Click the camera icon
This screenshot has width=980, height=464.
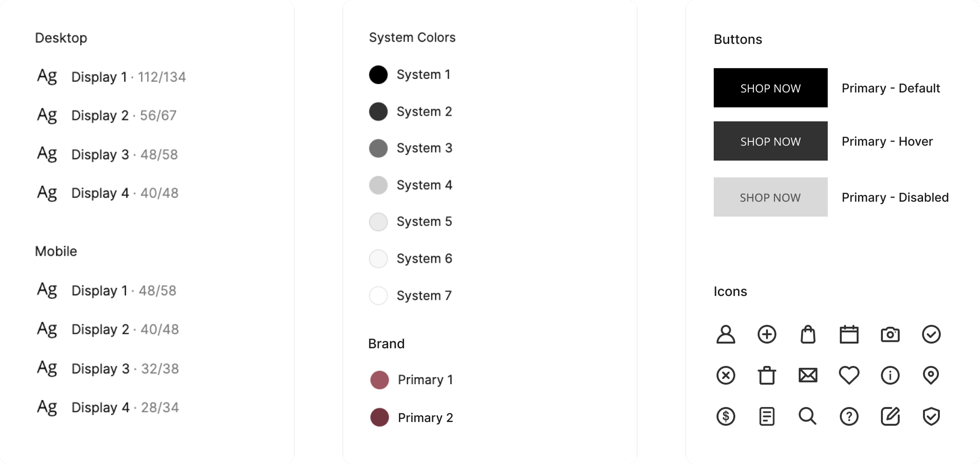(x=890, y=334)
